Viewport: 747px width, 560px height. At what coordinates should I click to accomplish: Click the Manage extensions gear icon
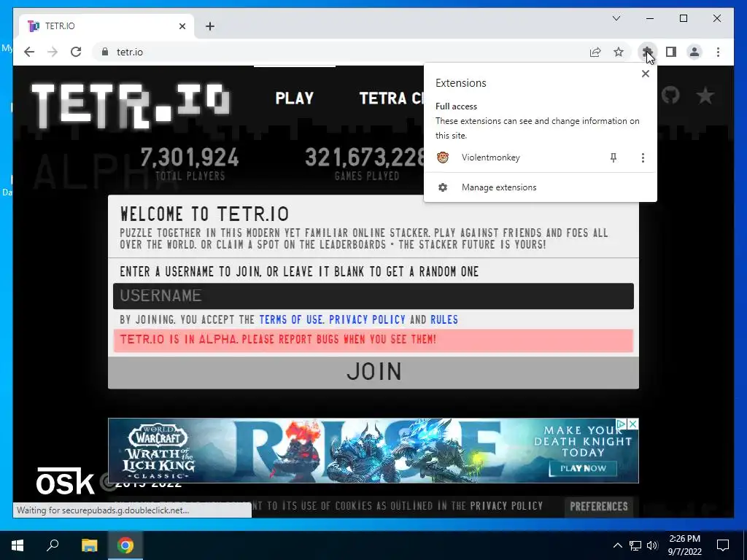pos(443,187)
